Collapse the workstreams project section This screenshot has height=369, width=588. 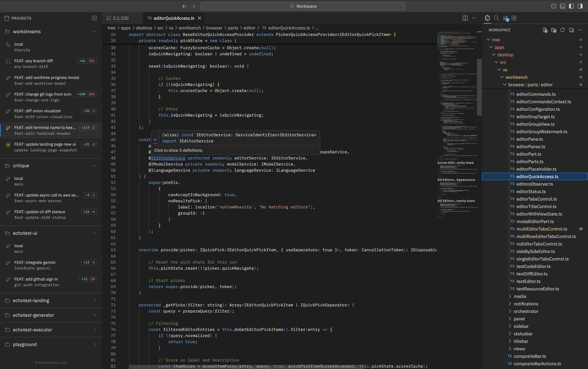coord(95,31)
